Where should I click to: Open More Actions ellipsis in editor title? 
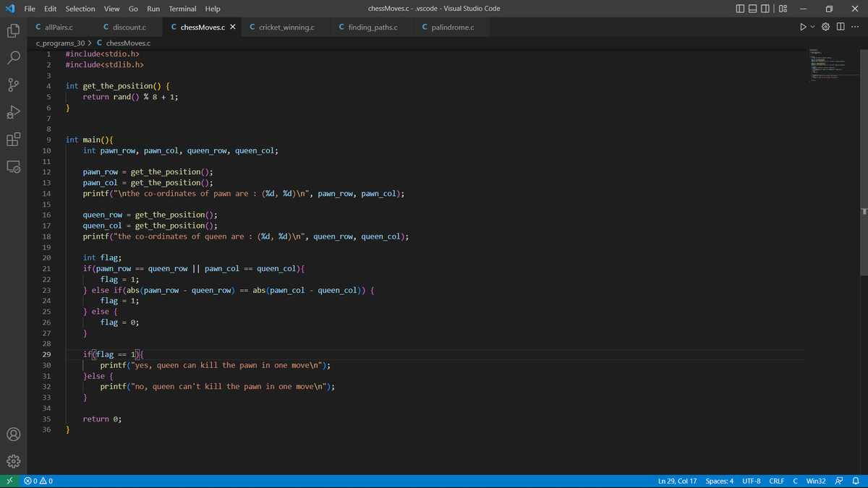855,27
